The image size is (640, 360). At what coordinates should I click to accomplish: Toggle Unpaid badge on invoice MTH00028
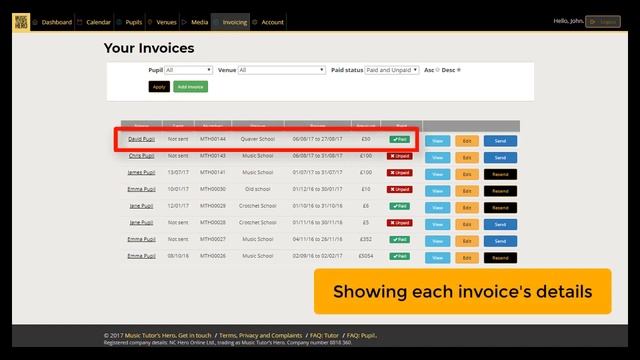pyautogui.click(x=400, y=223)
